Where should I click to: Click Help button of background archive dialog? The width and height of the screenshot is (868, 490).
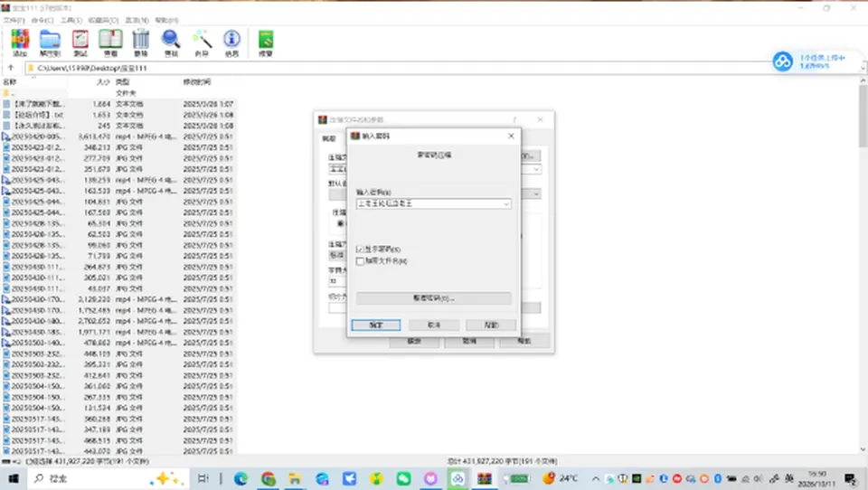pos(524,341)
